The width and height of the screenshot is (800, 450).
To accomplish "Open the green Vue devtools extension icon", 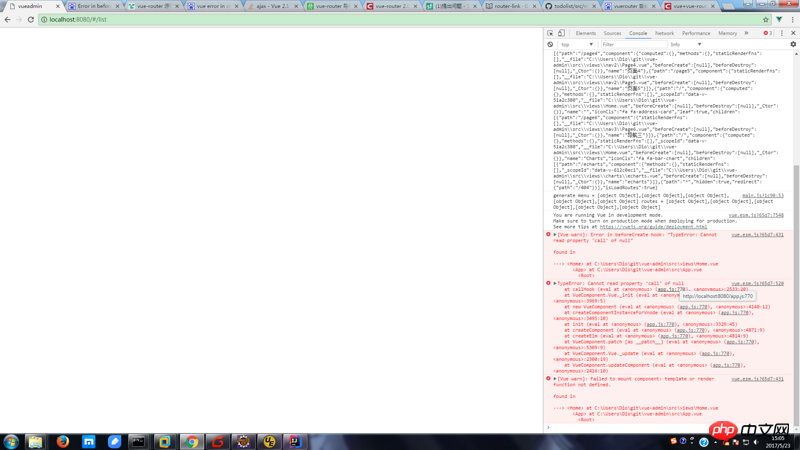I will [x=779, y=19].
